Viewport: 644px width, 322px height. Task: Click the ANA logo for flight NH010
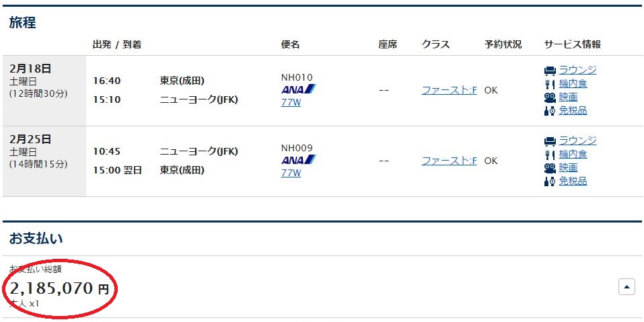point(299,89)
